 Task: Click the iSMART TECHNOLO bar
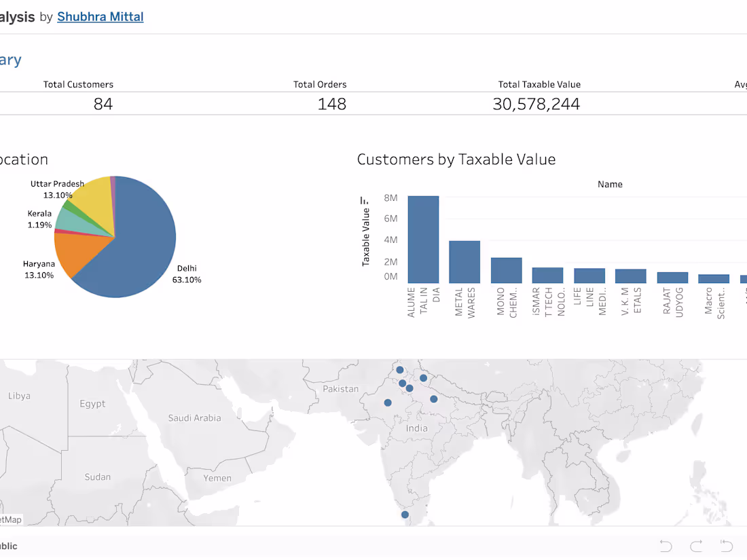[x=547, y=275]
